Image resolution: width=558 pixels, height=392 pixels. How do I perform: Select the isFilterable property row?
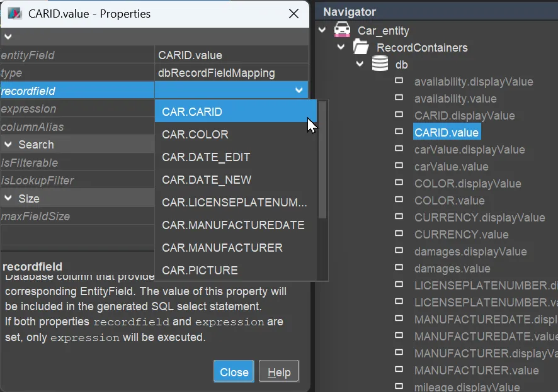[77, 162]
